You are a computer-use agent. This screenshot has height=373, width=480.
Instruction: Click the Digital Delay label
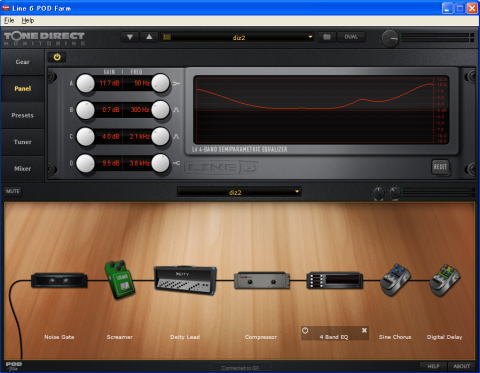tap(445, 337)
